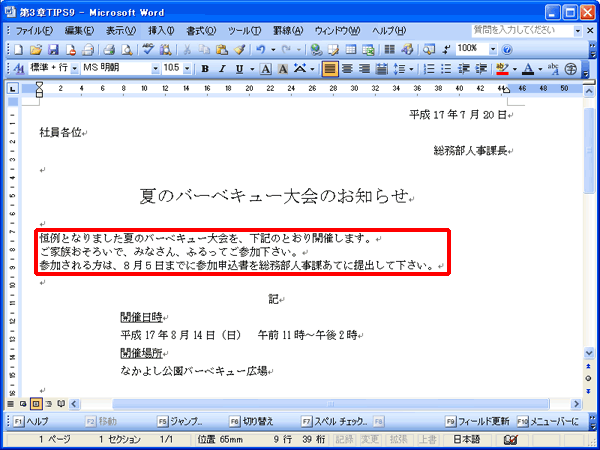Click the phonetic guide abc icon
Viewport: 600px width, 450px height.
(x=553, y=69)
